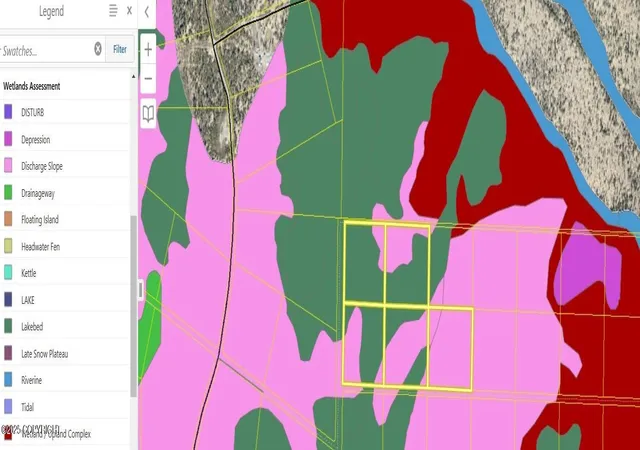Click the Lakebed legend label

click(32, 327)
